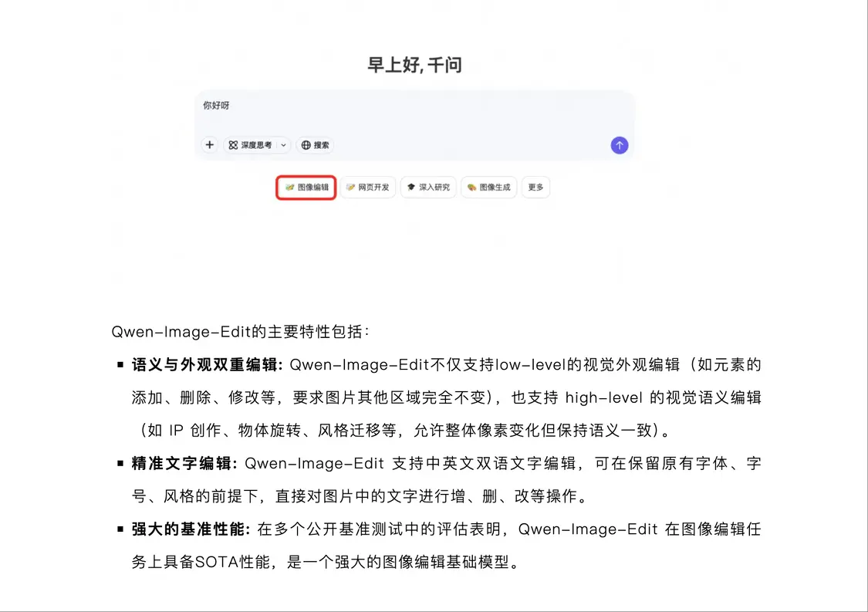Screen dimensions: 868x612
Task: Select the 深度思考 thinking icon
Action: pyautogui.click(x=231, y=145)
